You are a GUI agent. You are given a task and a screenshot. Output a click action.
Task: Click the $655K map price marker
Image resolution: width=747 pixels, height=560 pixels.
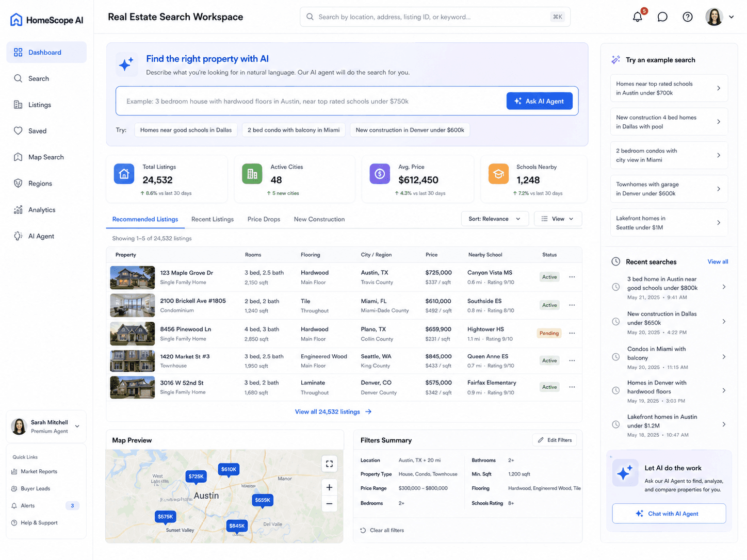pos(263,500)
